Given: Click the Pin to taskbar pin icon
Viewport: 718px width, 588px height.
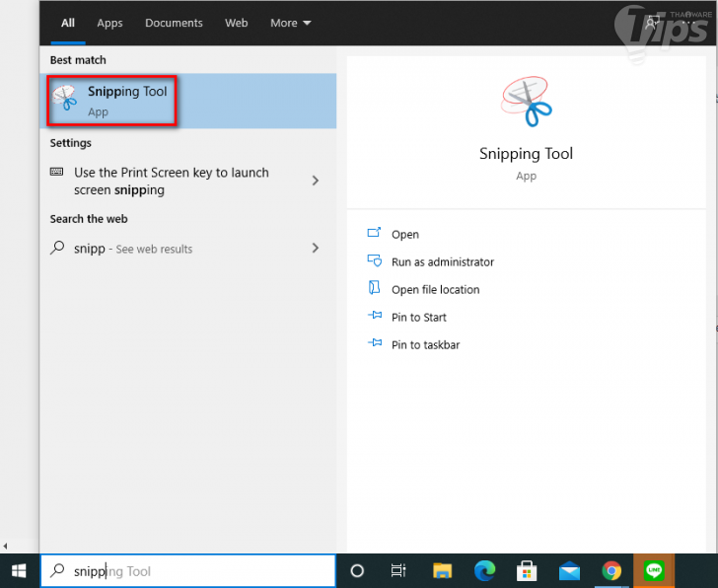Looking at the screenshot, I should (x=375, y=342).
